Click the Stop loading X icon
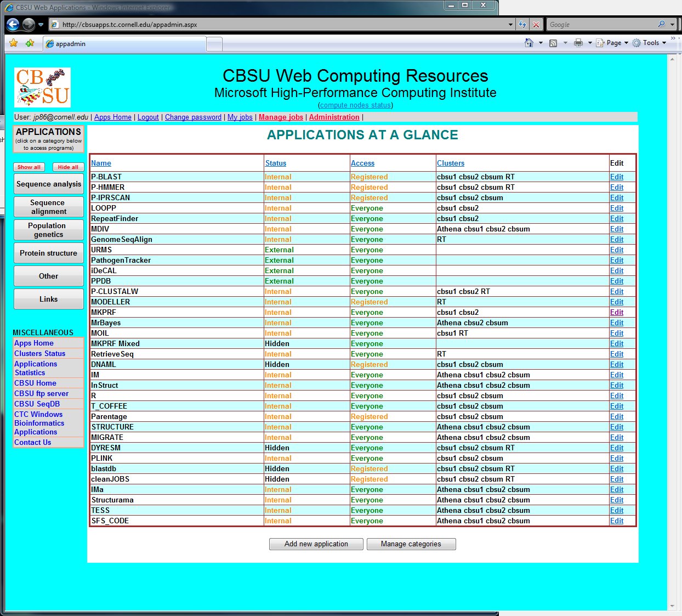682x616 pixels. click(x=536, y=25)
